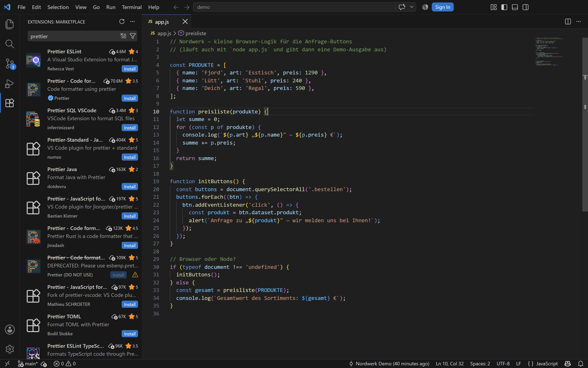
Task: Open the Selection menu
Action: click(x=58, y=7)
